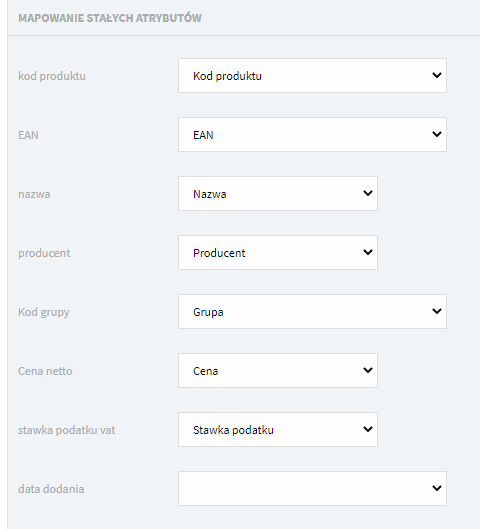The width and height of the screenshot is (480, 529).
Task: Click the chevron arrow beside Stawka podatku value
Action: pyautogui.click(x=368, y=429)
